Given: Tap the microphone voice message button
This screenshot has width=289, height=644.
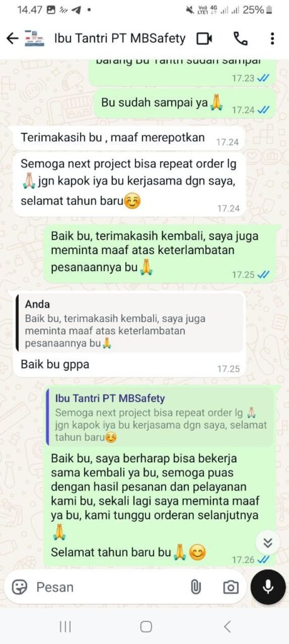Looking at the screenshot, I should click(268, 587).
